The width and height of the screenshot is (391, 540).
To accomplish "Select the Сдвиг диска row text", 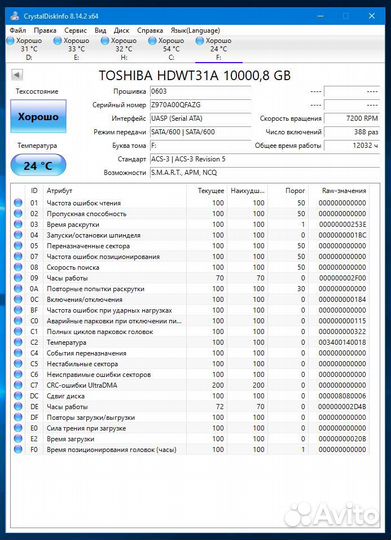I will coord(65,396).
